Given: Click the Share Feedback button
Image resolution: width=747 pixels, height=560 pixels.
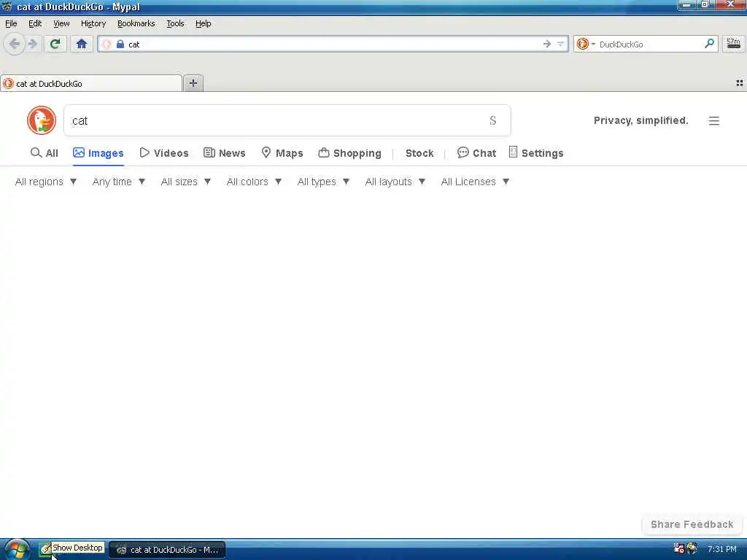Looking at the screenshot, I should pos(692,524).
